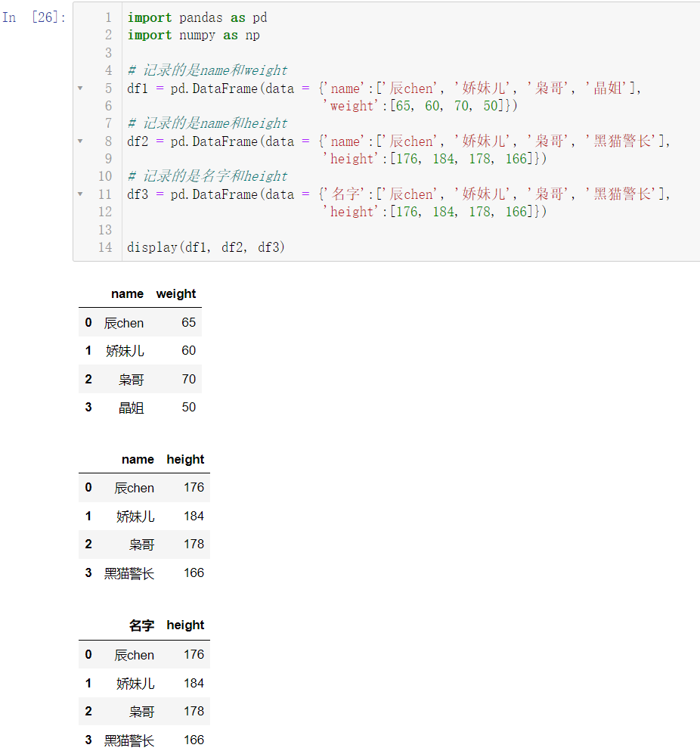Click 184 in the second table
The width and height of the screenshot is (700, 754).
(194, 516)
